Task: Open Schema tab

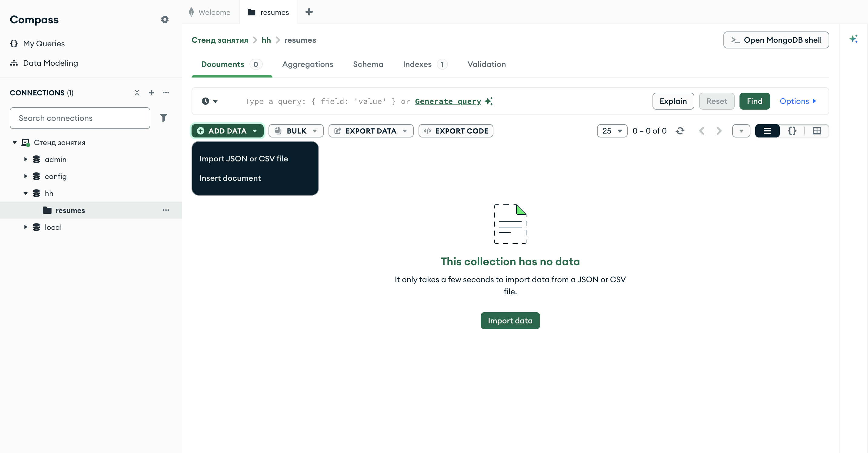Action: [x=368, y=64]
